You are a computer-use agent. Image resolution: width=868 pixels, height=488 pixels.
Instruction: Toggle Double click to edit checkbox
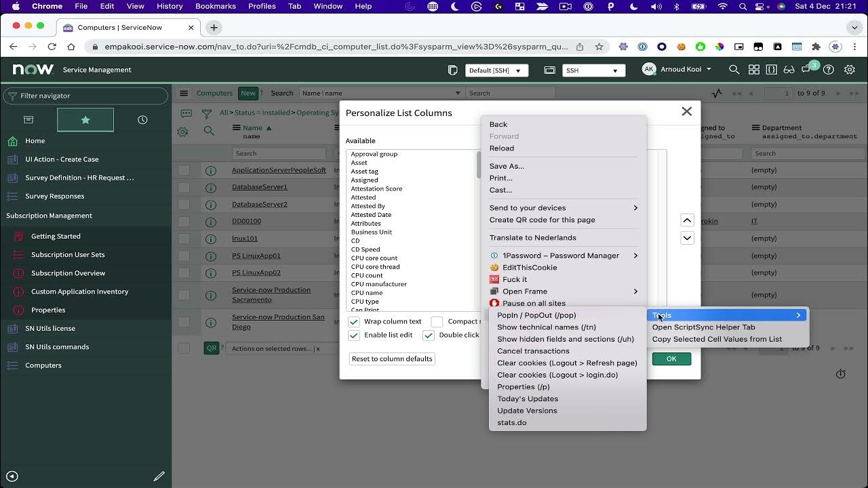pyautogui.click(x=428, y=335)
